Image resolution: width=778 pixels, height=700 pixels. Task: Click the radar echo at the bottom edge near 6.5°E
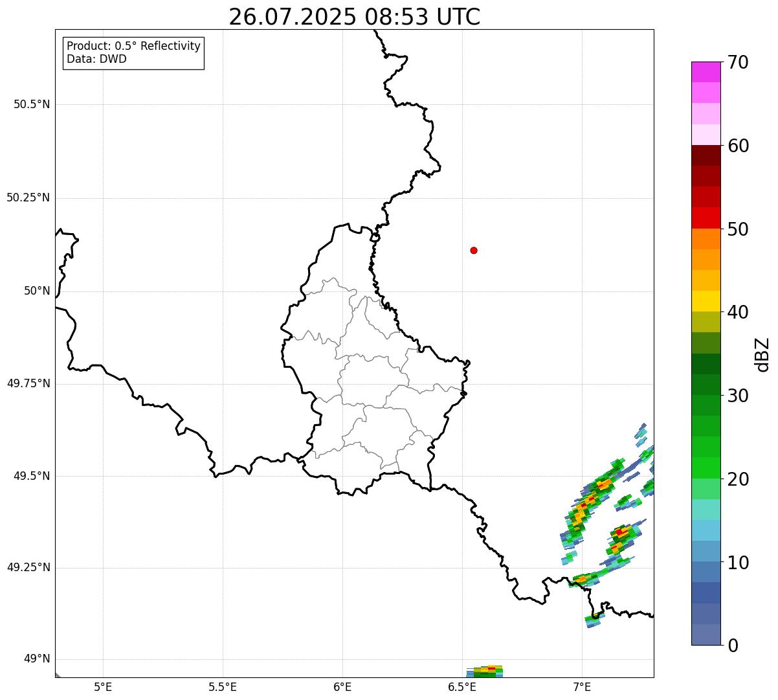pyautogui.click(x=485, y=671)
